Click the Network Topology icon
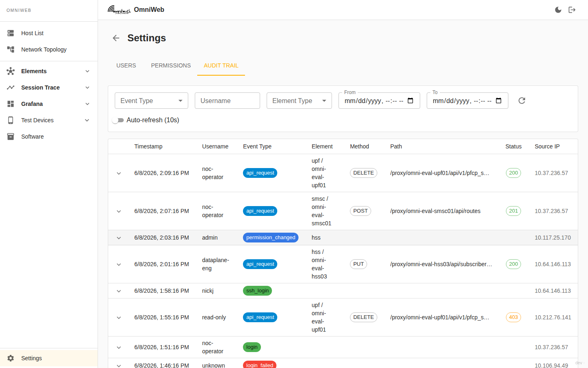This screenshot has height=368, width=588. [11, 49]
